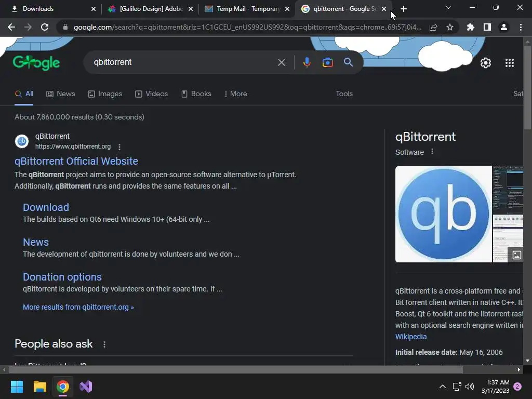Viewport: 532px width, 399px height.
Task: Open File Explorer from the taskbar
Action: pyautogui.click(x=39, y=387)
